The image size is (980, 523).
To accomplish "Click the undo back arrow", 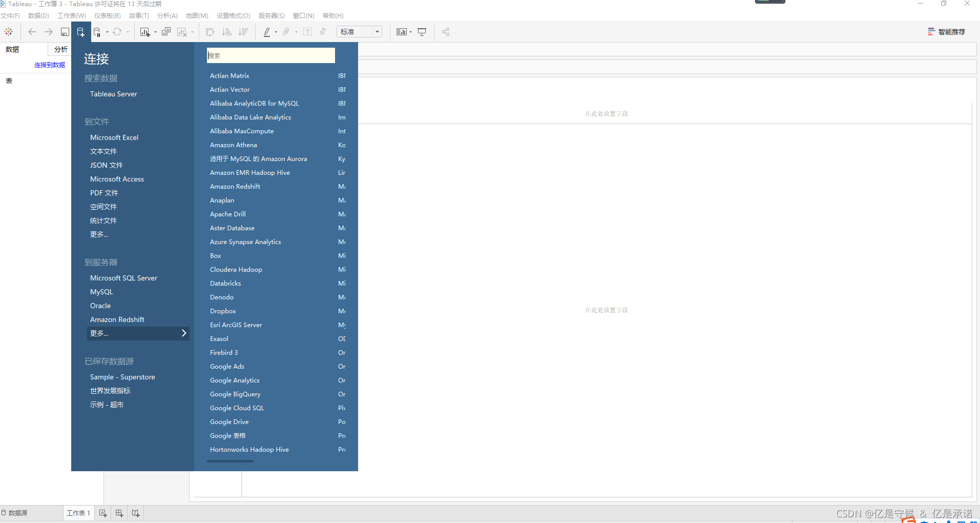I will [32, 32].
